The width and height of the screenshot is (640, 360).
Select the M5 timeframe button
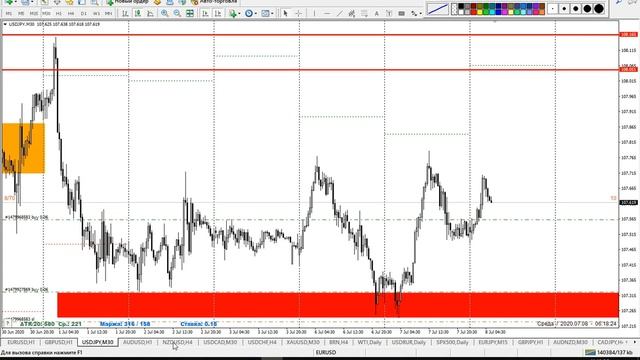(x=21, y=13)
